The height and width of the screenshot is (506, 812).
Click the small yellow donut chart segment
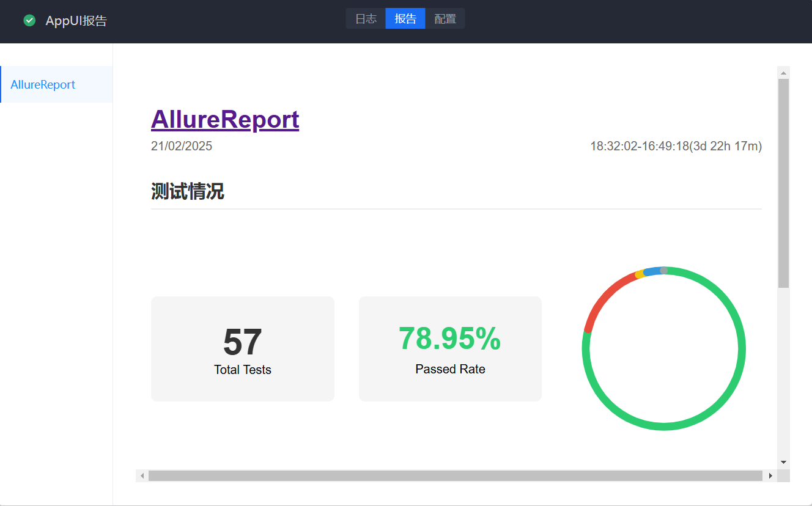click(x=640, y=274)
